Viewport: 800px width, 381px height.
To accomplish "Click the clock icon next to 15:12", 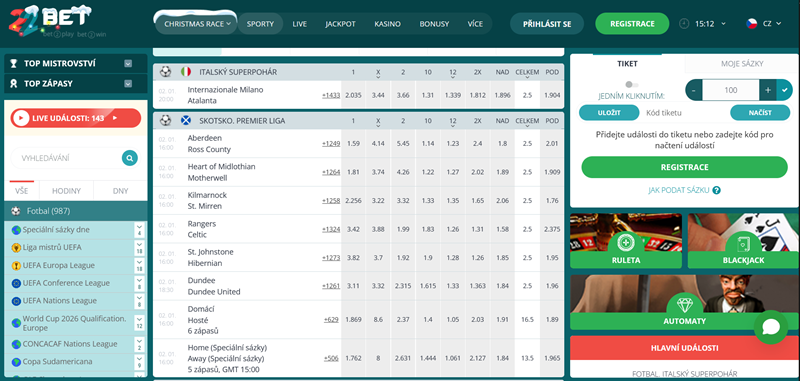I will click(684, 23).
